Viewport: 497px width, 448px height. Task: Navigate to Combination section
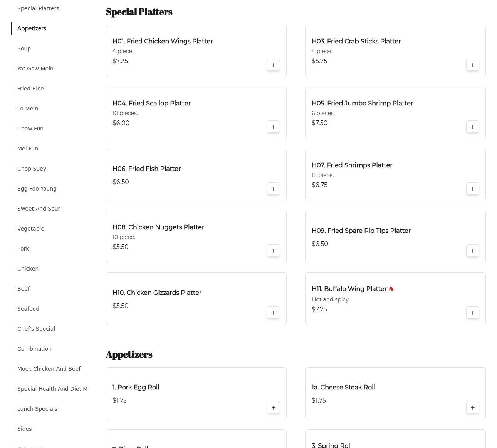pyautogui.click(x=34, y=349)
